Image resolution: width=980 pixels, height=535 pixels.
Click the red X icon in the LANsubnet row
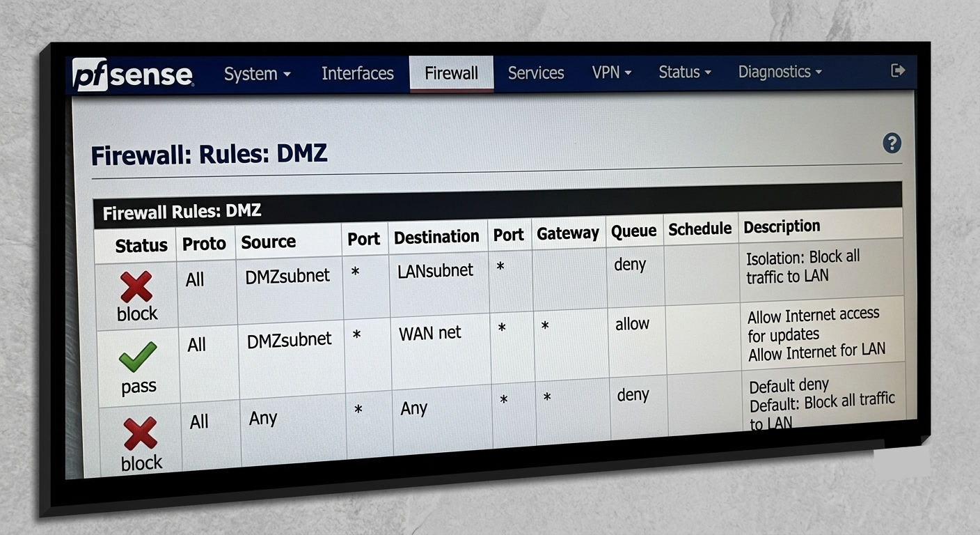(x=136, y=287)
